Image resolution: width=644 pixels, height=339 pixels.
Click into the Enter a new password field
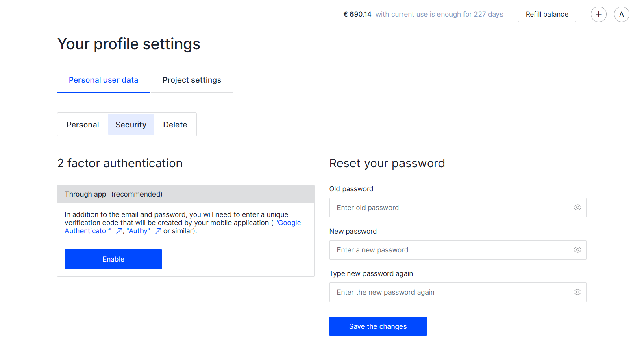[x=447, y=250]
